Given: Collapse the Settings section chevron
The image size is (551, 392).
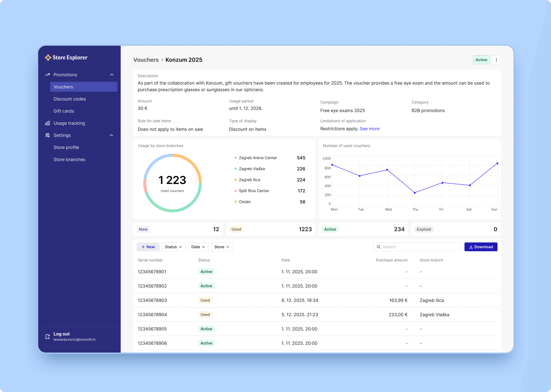Looking at the screenshot, I should 111,135.
